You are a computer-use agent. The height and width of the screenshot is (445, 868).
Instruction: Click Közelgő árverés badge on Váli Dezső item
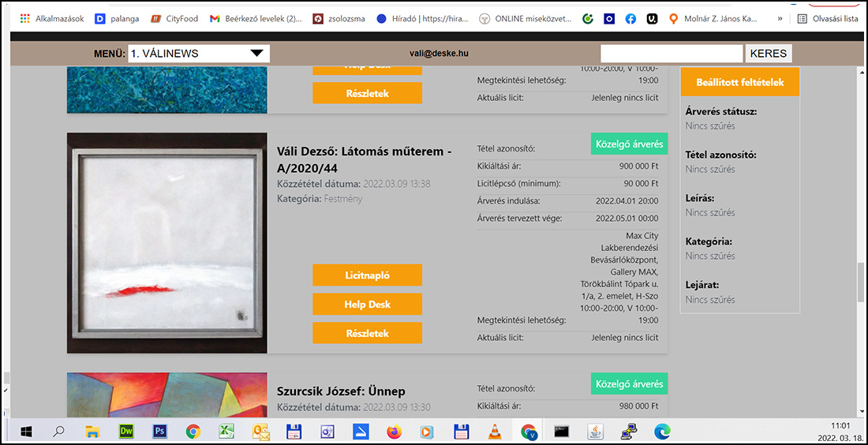[x=630, y=144]
